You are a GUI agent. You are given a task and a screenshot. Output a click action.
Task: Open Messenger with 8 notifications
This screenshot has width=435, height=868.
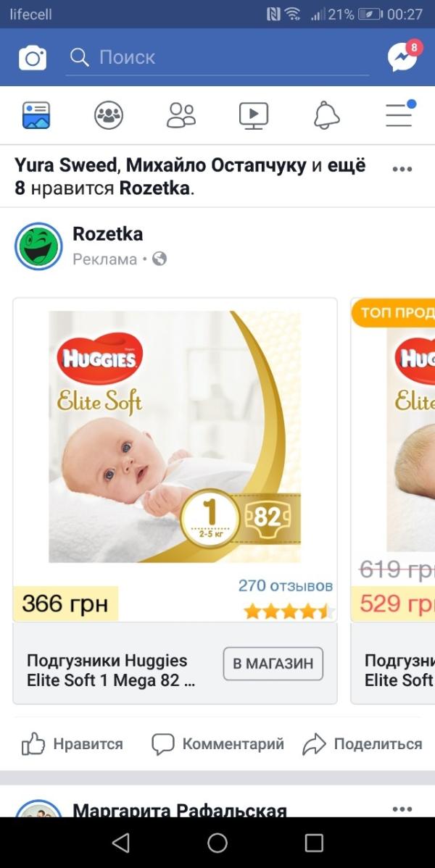[x=403, y=56]
